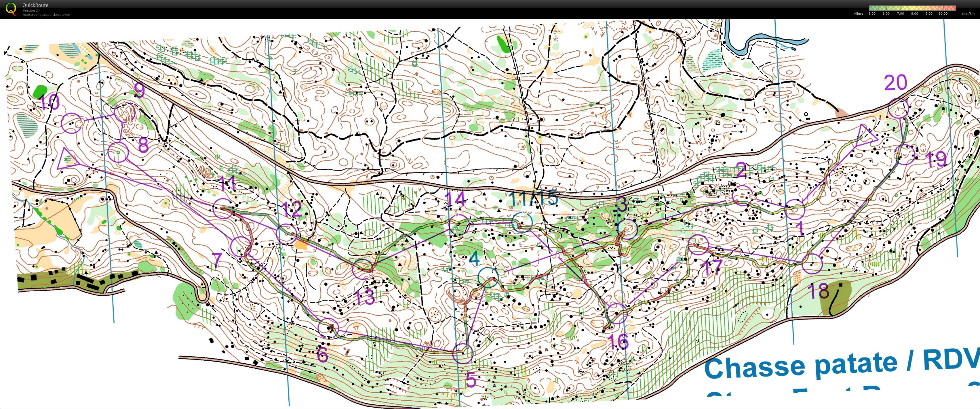Click control circle 18 on the map
This screenshot has width=980, height=409.
tap(812, 263)
